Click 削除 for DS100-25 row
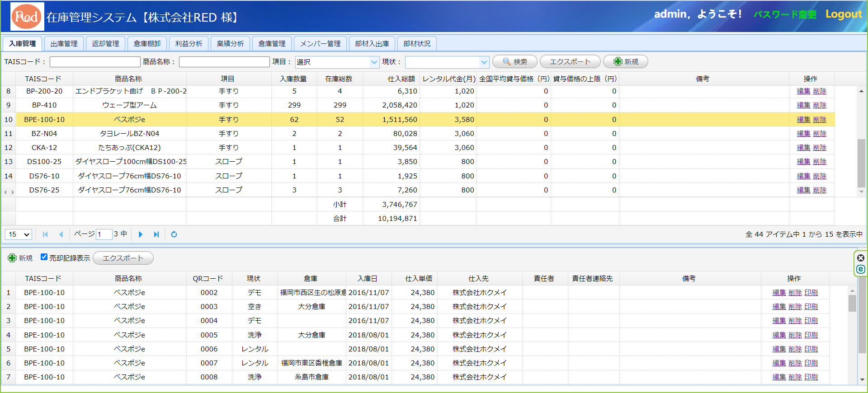 [820, 162]
